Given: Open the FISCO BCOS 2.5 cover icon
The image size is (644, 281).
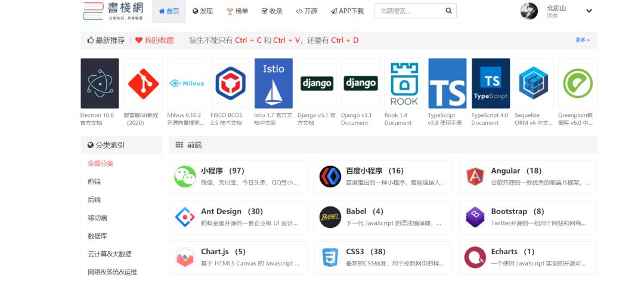Looking at the screenshot, I should pos(230,84).
